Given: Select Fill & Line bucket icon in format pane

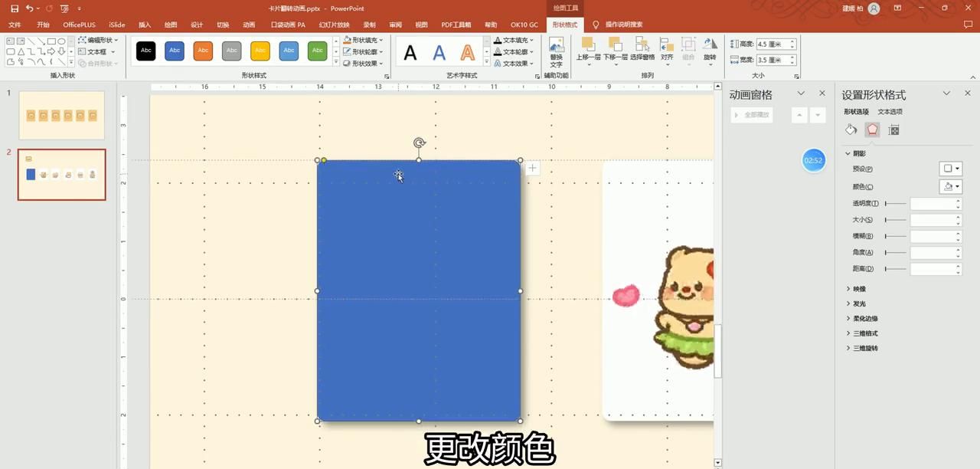Looking at the screenshot, I should point(851,130).
